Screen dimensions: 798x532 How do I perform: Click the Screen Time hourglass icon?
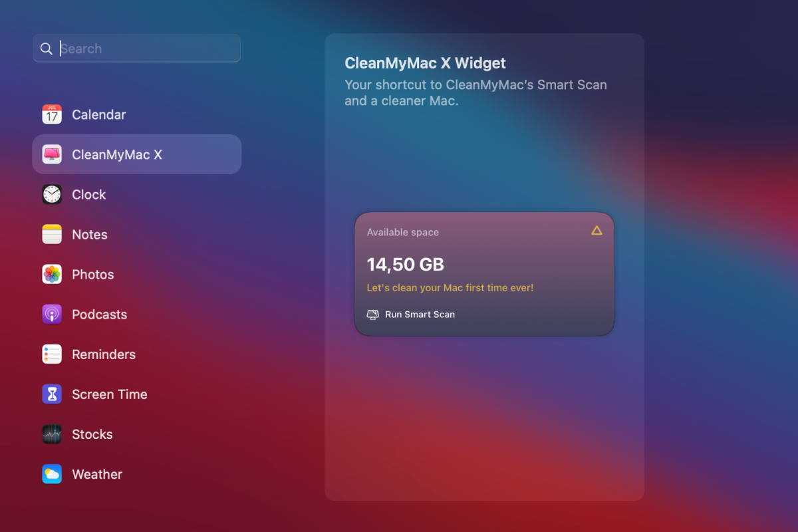[52, 394]
